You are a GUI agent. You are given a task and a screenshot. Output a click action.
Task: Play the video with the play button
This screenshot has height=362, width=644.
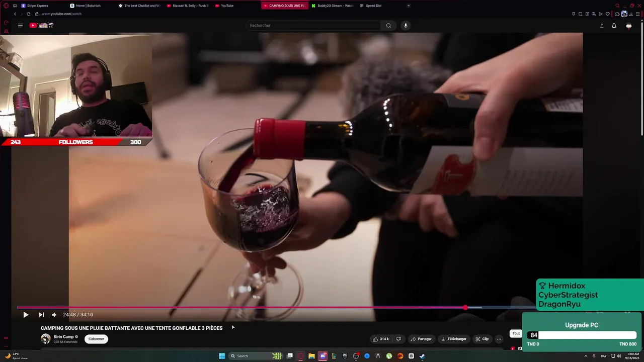click(x=26, y=315)
